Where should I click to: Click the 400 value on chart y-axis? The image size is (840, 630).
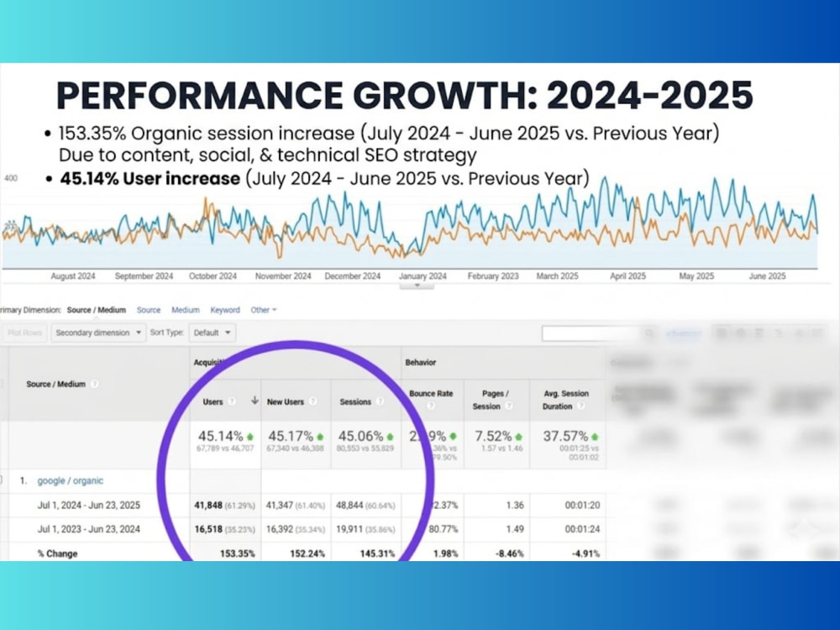tap(11, 178)
